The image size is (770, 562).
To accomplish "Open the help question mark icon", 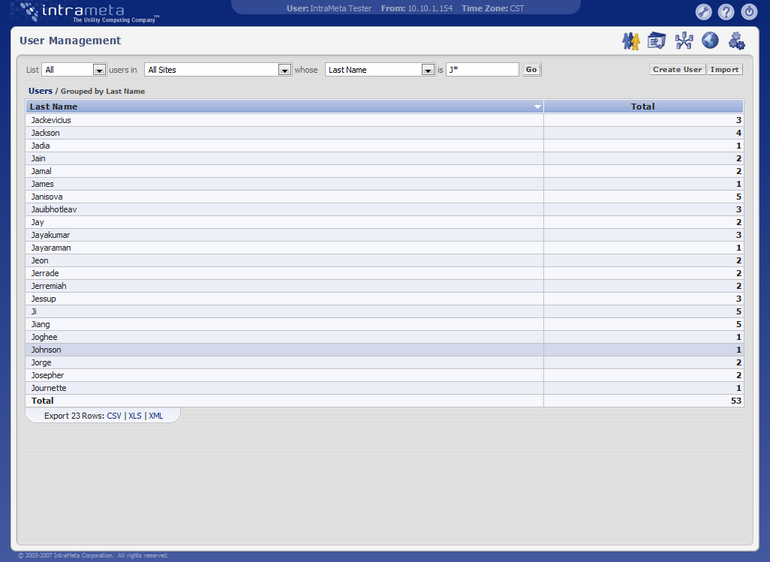I will click(x=726, y=12).
